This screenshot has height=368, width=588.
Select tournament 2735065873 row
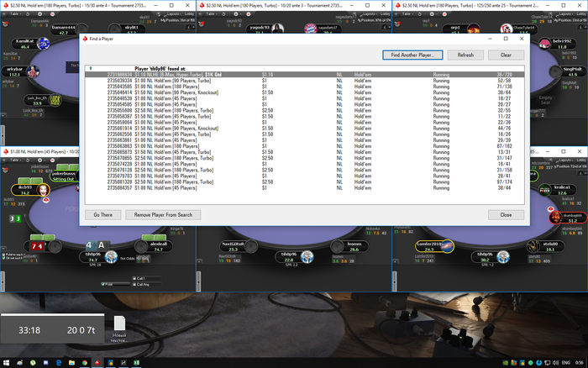tap(304, 152)
